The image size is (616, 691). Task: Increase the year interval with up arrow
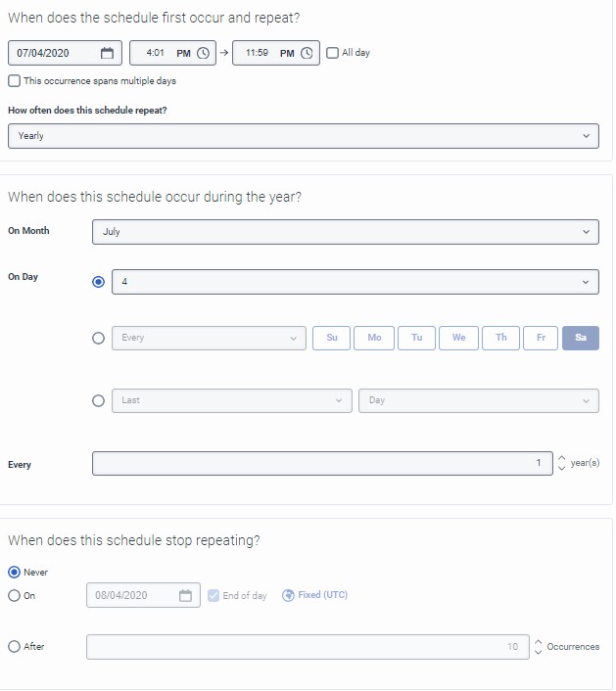pos(561,458)
